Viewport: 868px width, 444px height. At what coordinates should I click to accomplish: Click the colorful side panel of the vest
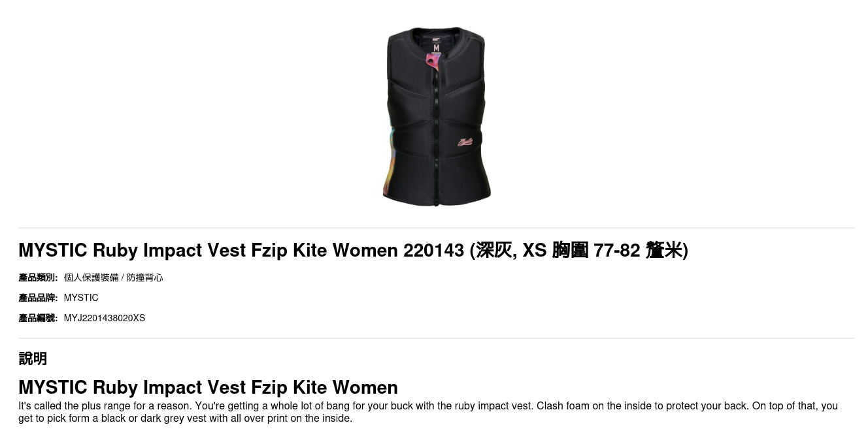[388, 158]
